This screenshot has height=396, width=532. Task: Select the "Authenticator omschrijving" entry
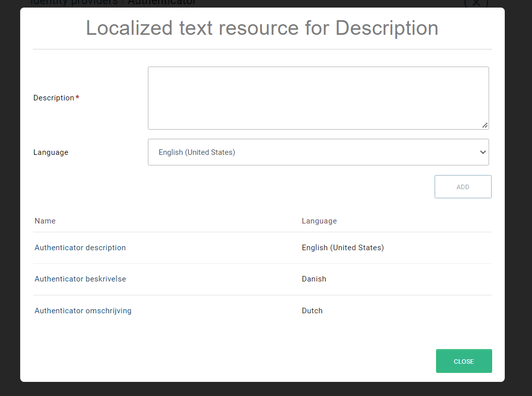(83, 311)
